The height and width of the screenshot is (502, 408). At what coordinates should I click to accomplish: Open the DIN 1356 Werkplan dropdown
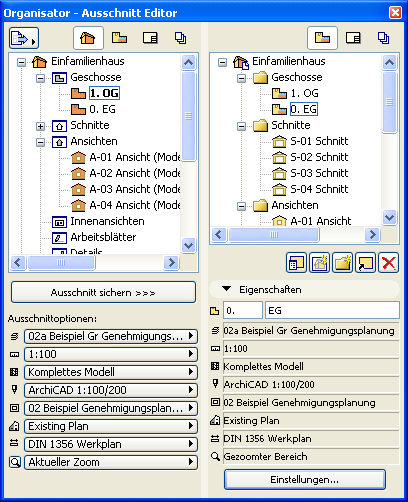click(111, 444)
